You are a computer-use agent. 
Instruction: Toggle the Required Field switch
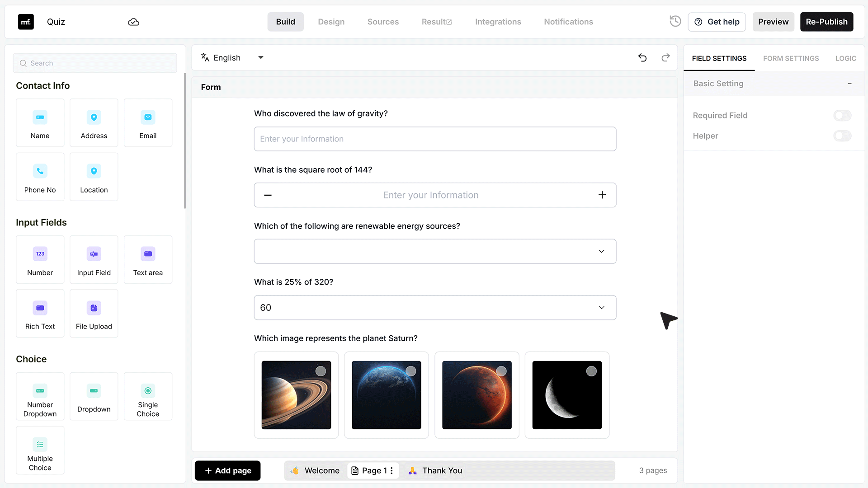click(x=842, y=116)
